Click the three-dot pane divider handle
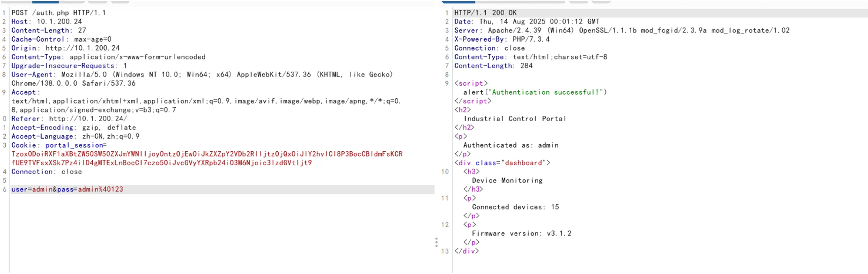868x274 pixels. tap(436, 242)
